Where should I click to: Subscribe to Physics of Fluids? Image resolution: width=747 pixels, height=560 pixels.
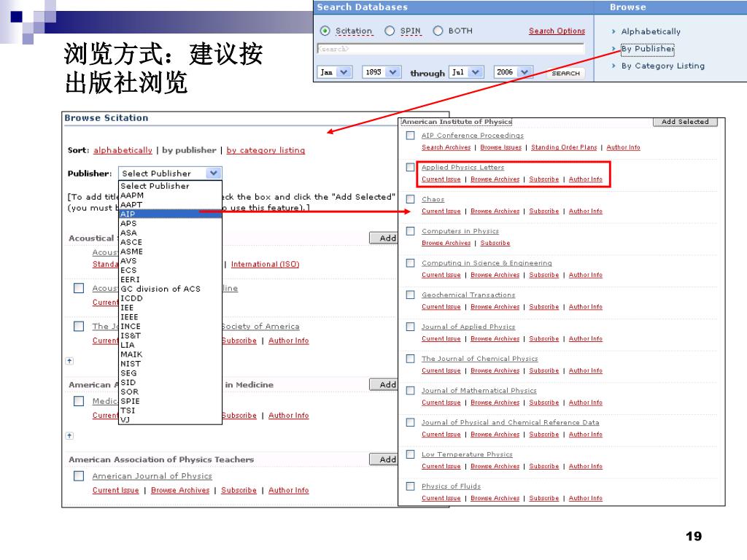[543, 499]
